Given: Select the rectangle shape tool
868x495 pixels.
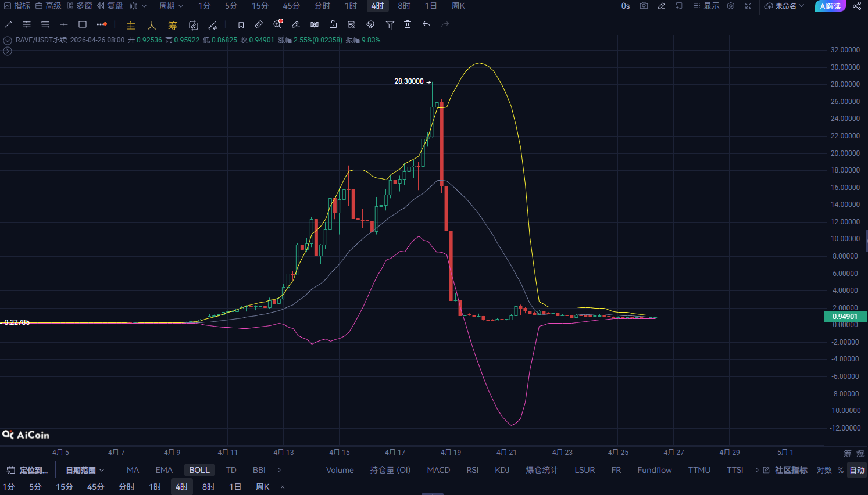Looking at the screenshot, I should coord(83,24).
